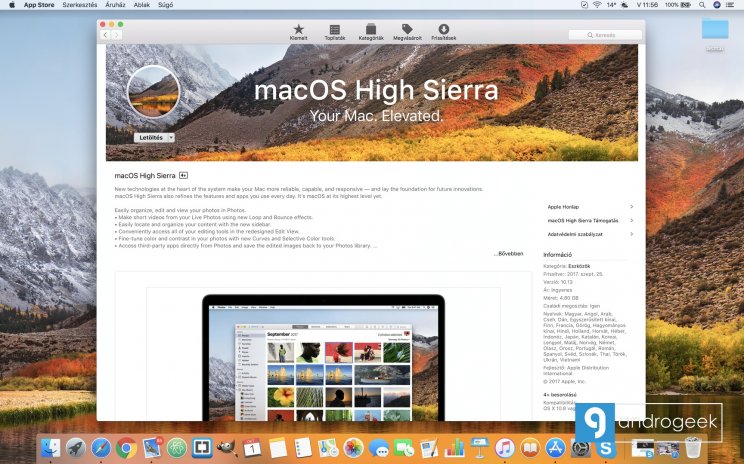Open the Ablak menu

141,5
